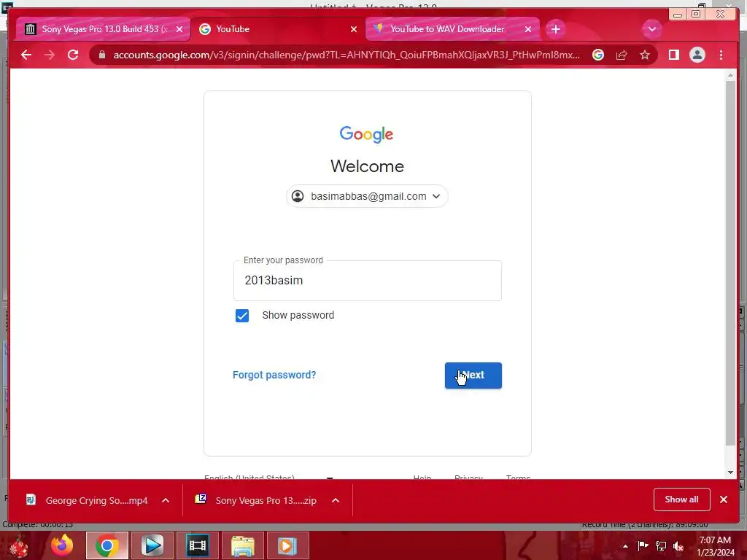Open Firefox from the taskbar
Screen dimensions: 747x560
(62, 545)
